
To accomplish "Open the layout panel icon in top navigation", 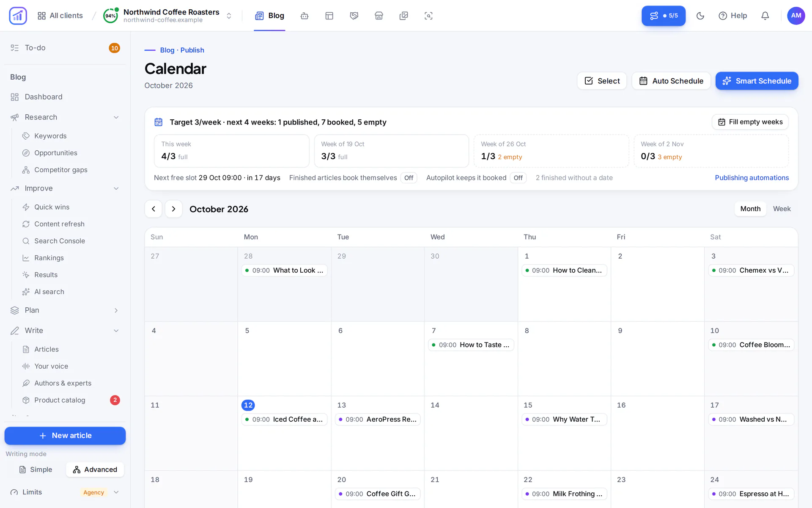I will 329,16.
